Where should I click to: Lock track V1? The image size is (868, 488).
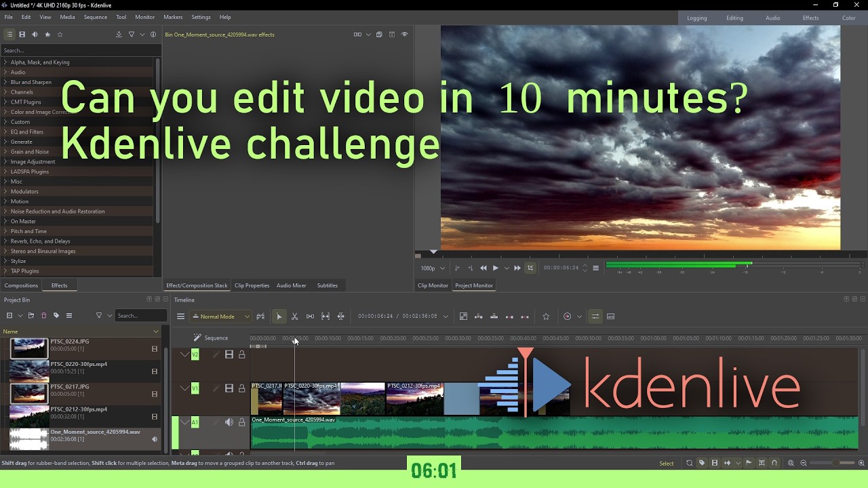(x=241, y=388)
